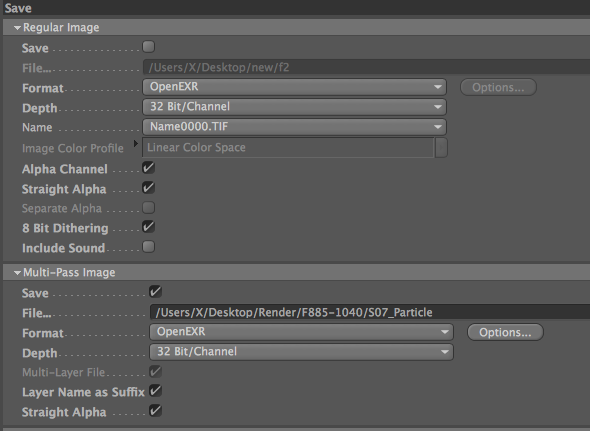Toggle the Alpha Channel checkbox
The height and width of the screenshot is (431, 590).
coord(149,168)
